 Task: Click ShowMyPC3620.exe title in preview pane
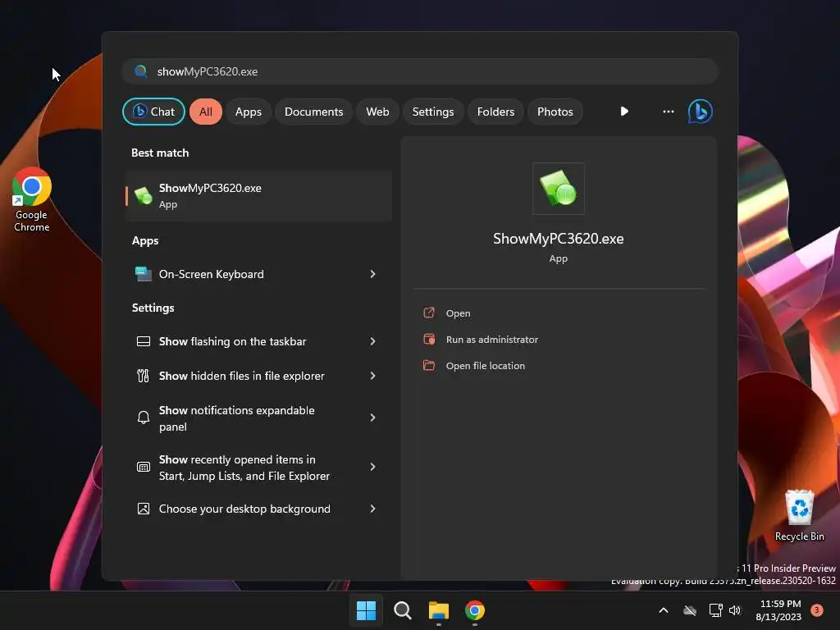pos(558,239)
